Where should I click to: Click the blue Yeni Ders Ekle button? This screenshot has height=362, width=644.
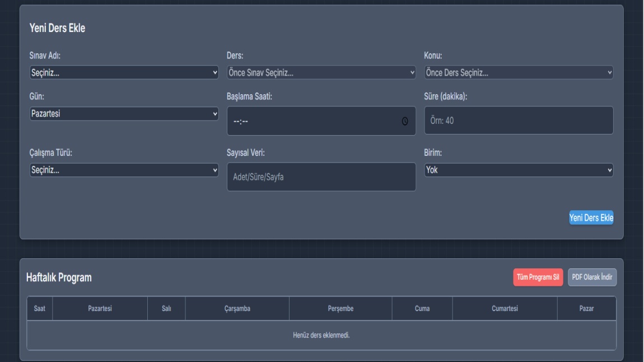(x=591, y=218)
